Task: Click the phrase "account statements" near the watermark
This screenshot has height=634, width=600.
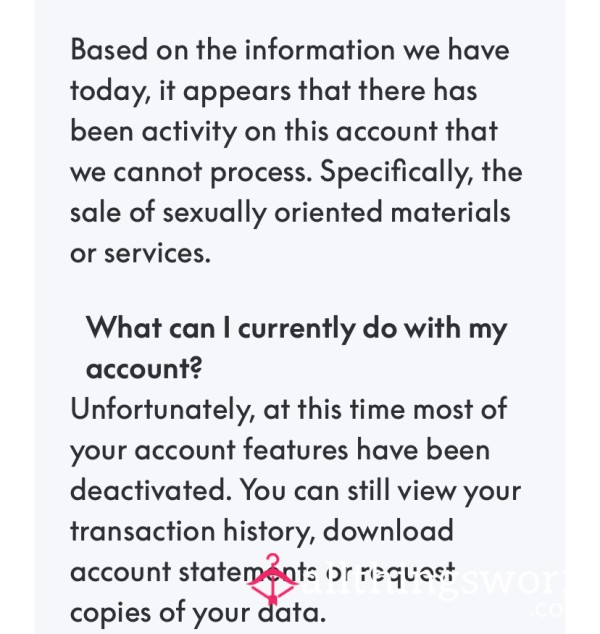Action: (193, 572)
